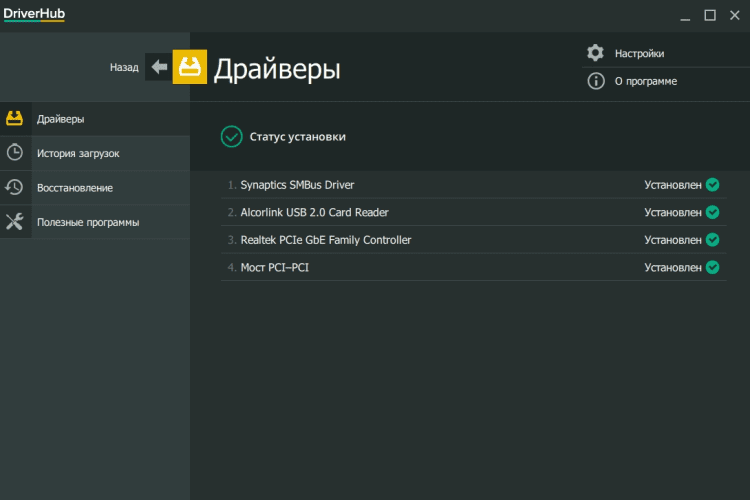Viewport: 750px width, 500px height.
Task: Click the yellow Драйверы header icon
Action: (x=190, y=67)
